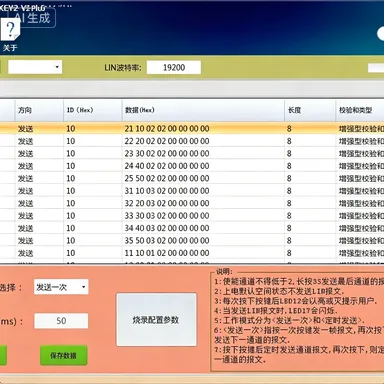The image size is (384, 384).
Task: Select data cell 22 20 02 02 00 00 00 00
Action: 167,141
